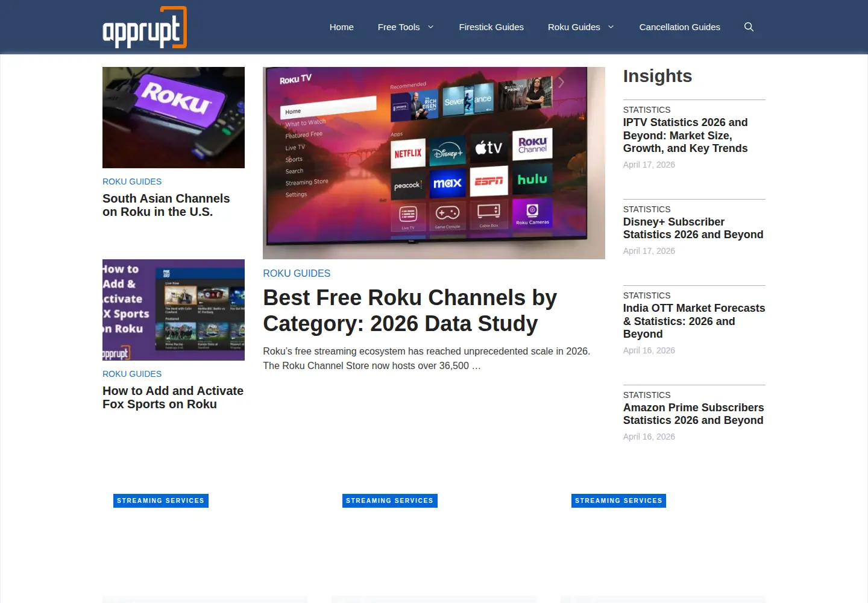Viewport: 868px width, 603px height.
Task: Click STATISTICS label above IPTV Statistics
Action: click(x=647, y=110)
